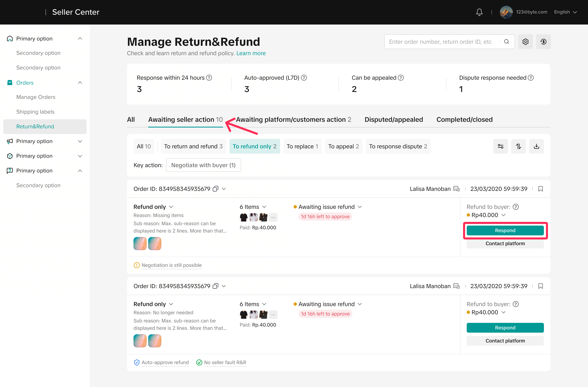Click the megaphone icon in the sidebar
Image resolution: width=588 pixels, height=387 pixels.
(x=10, y=141)
